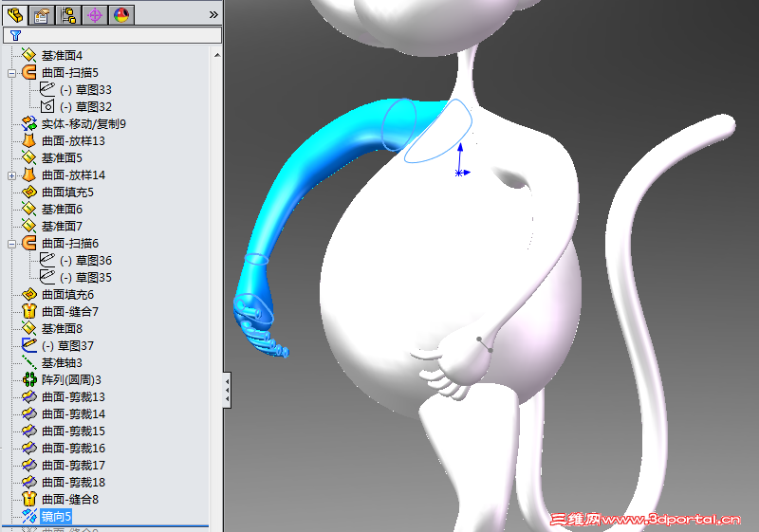Collapse the 曲面-扫描5 feature node

(11, 74)
